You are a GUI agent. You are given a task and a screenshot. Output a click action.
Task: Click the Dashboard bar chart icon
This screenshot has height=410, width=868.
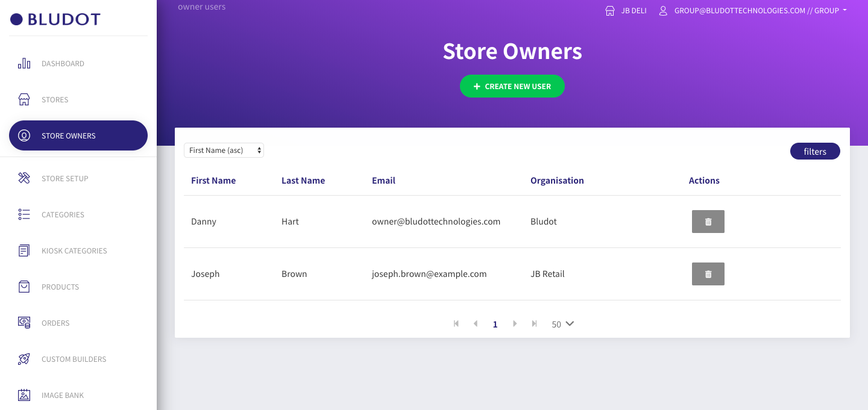point(24,64)
